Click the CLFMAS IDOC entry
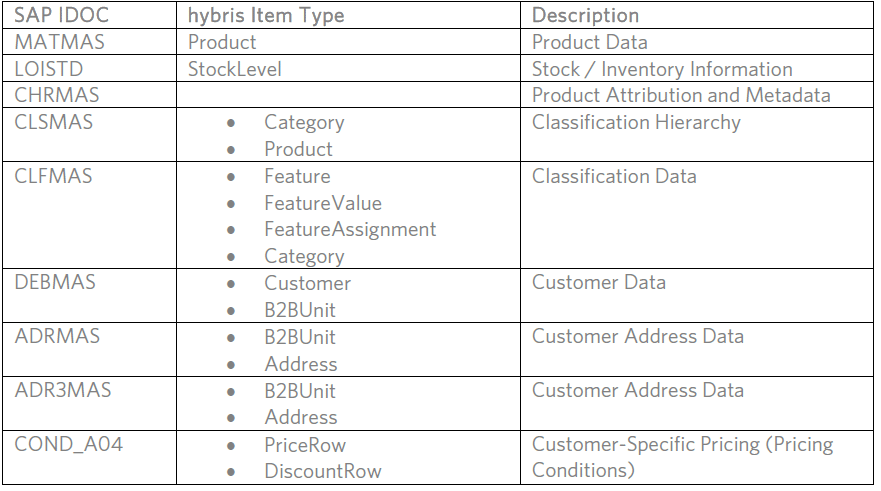Screen dimensions: 881x491 pyautogui.click(x=53, y=176)
